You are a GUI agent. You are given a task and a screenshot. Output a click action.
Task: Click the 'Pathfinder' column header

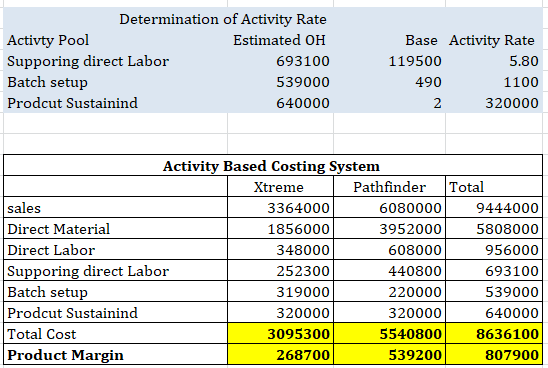[389, 187]
